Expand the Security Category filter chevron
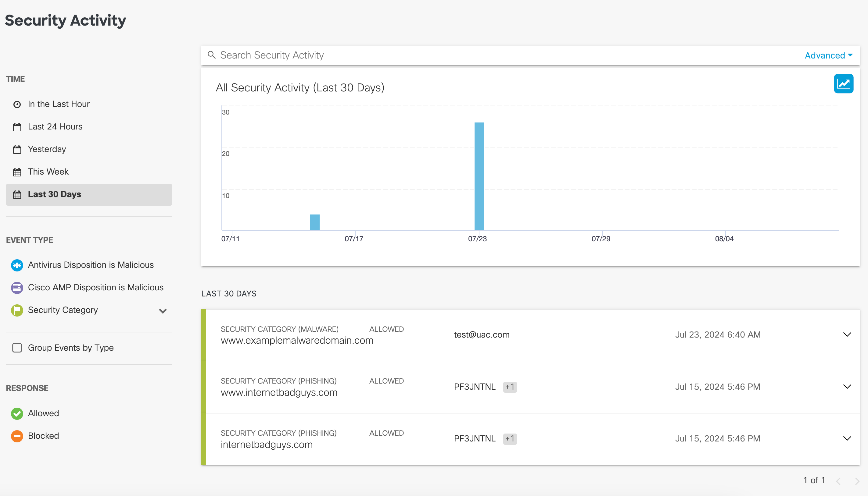The width and height of the screenshot is (868, 496). pos(163,311)
